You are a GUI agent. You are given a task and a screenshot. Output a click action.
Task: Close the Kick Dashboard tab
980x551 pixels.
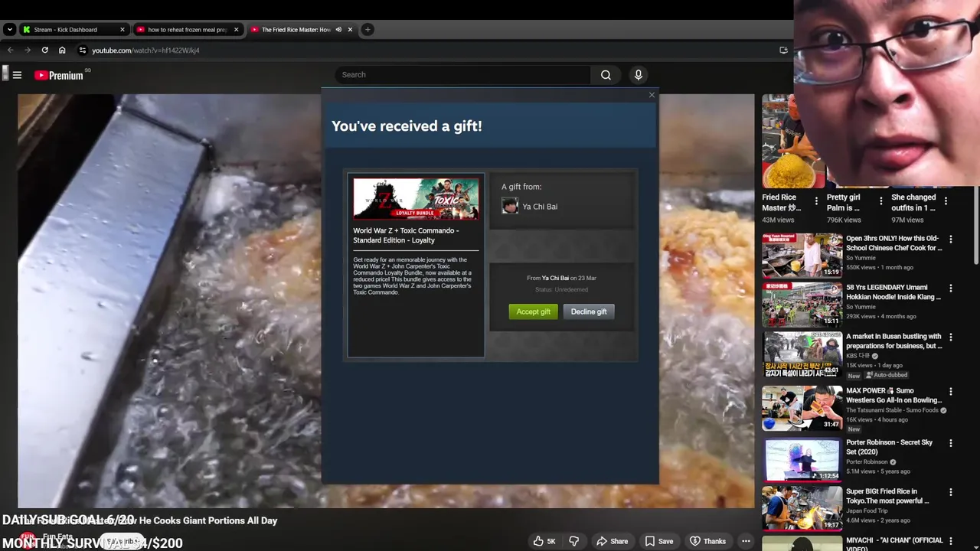coord(122,30)
